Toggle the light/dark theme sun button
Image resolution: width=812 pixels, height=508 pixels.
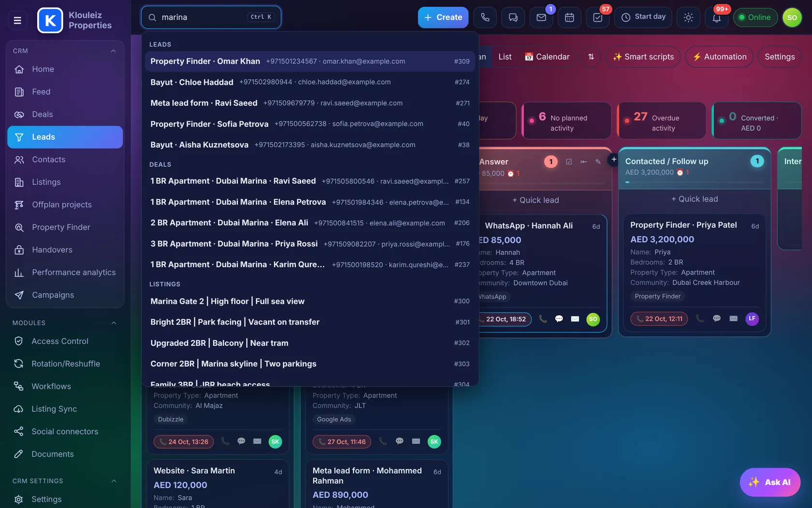[688, 17]
